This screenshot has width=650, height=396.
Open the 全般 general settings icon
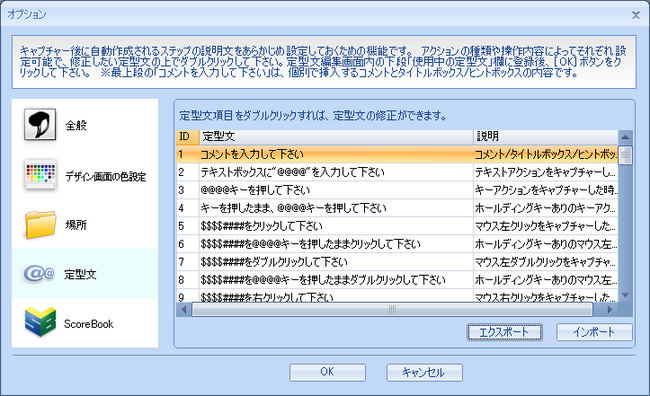[40, 124]
